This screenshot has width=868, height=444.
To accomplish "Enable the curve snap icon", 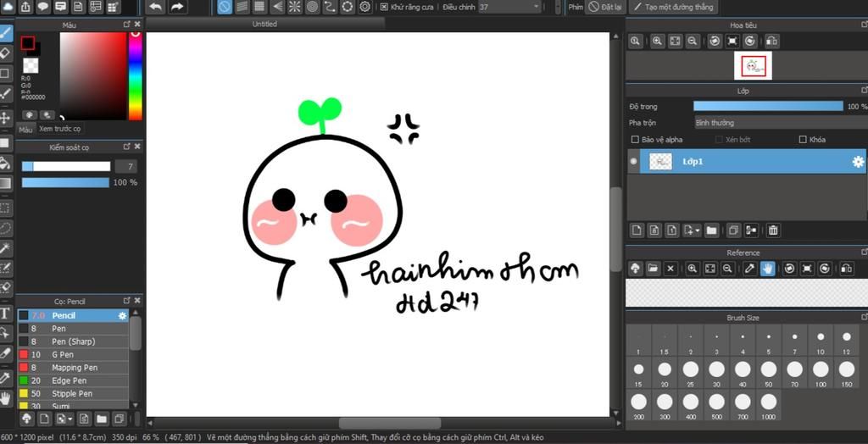I will (x=330, y=7).
